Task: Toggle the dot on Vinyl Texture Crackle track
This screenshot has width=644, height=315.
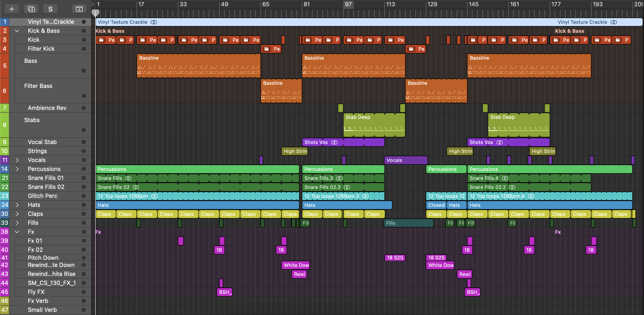Action: pos(84,22)
